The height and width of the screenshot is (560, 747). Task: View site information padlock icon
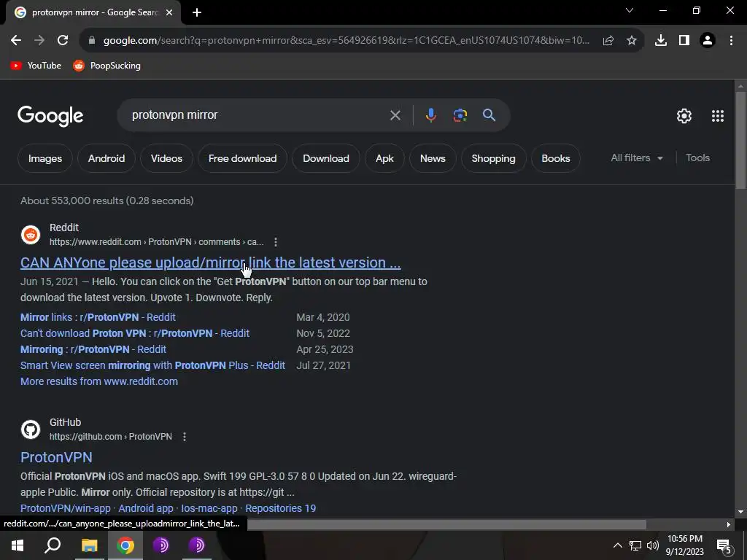pos(92,41)
